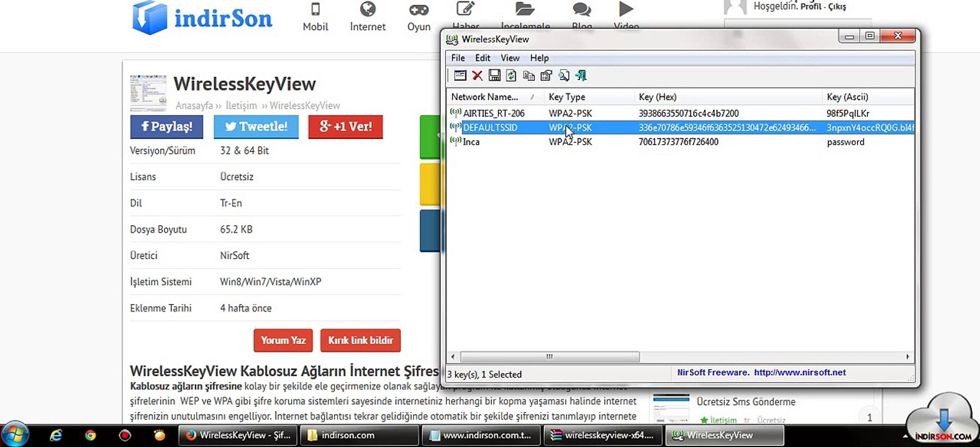Click the Facebook Paylaş! button
This screenshot has width=980, height=447.
[167, 127]
